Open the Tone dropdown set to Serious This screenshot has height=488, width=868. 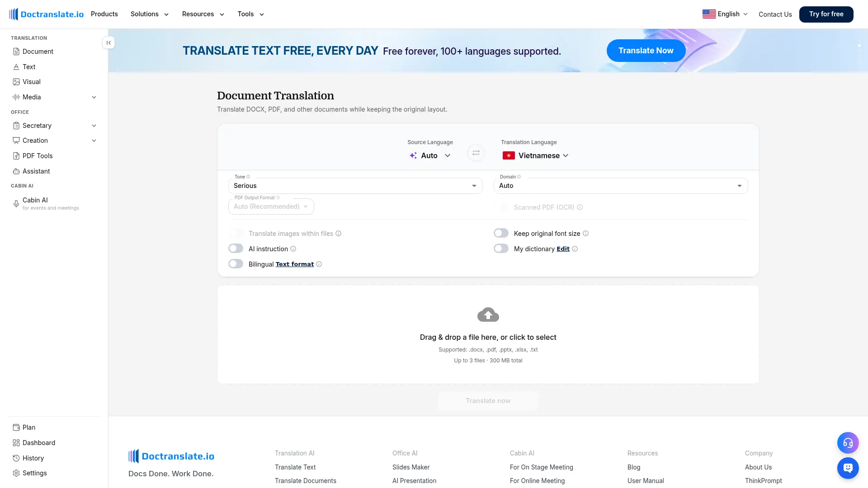(x=355, y=186)
